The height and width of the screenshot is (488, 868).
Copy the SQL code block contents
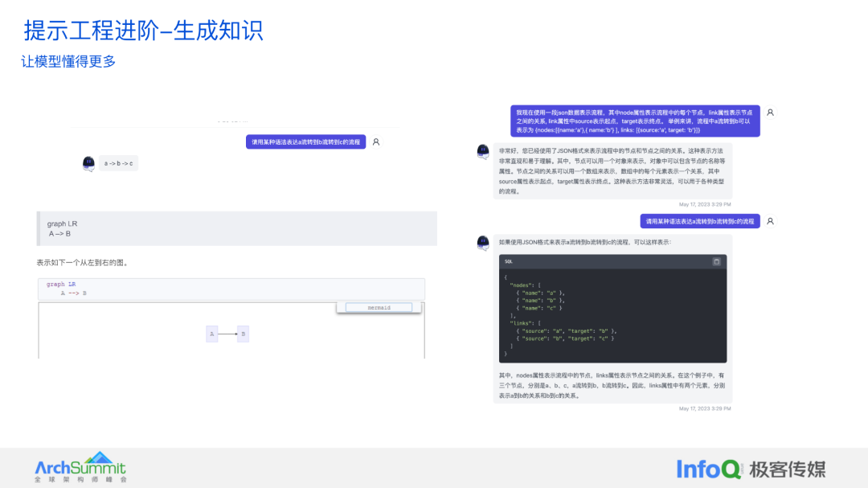coord(716,261)
